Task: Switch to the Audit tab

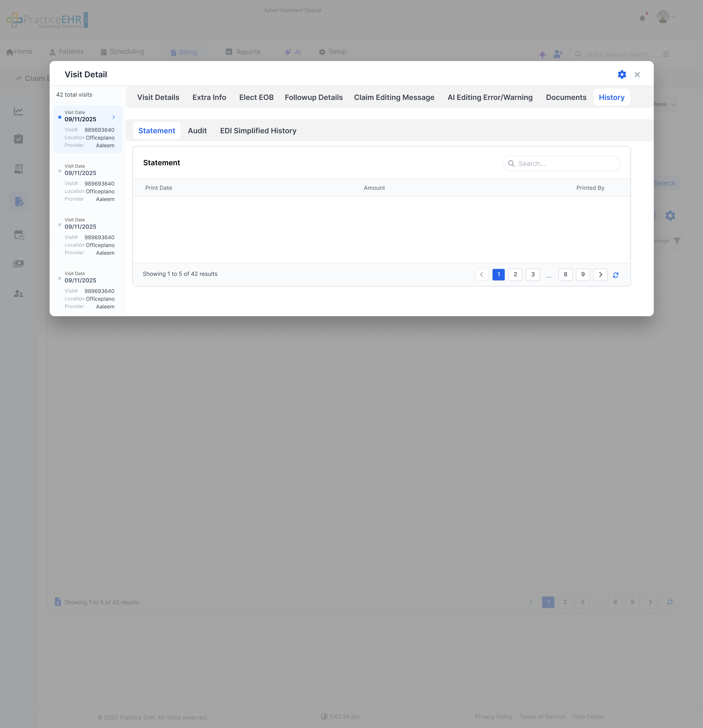Action: click(x=197, y=131)
